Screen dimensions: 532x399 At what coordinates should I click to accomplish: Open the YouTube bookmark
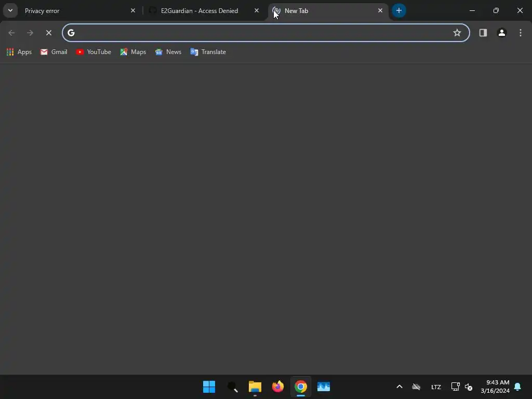pos(94,52)
